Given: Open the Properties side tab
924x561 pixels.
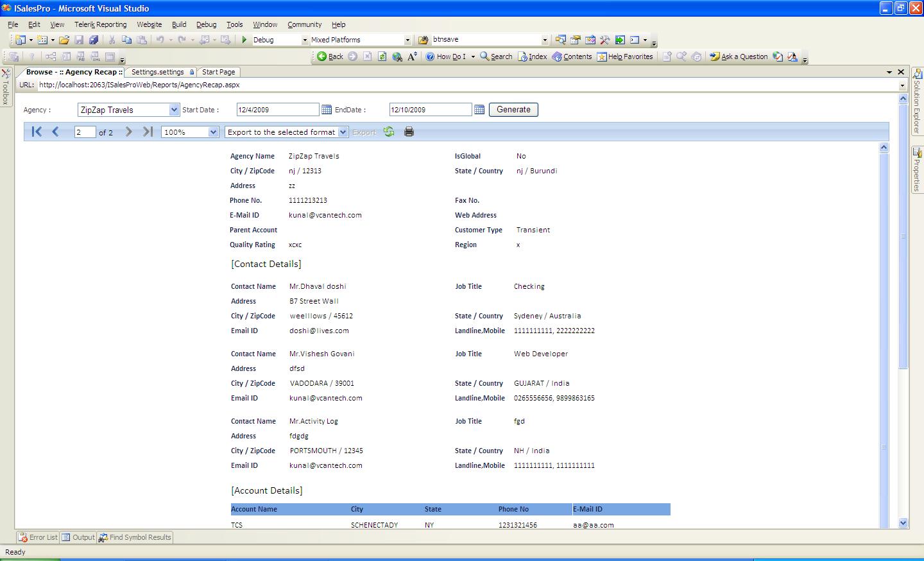Looking at the screenshot, I should click(917, 170).
